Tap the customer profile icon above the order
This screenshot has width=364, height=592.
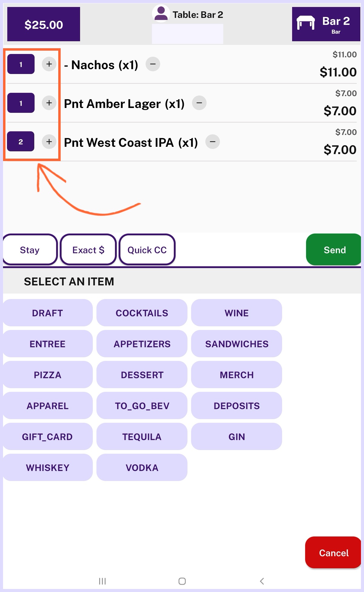(161, 14)
